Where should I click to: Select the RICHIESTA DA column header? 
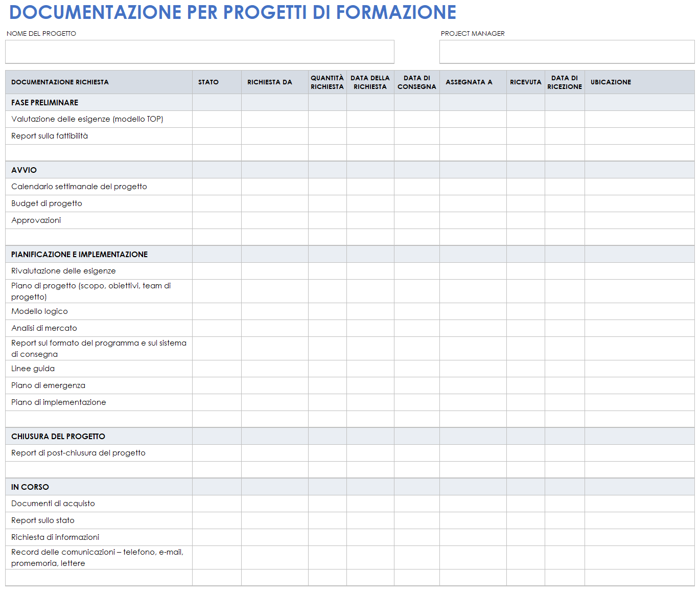(x=275, y=82)
